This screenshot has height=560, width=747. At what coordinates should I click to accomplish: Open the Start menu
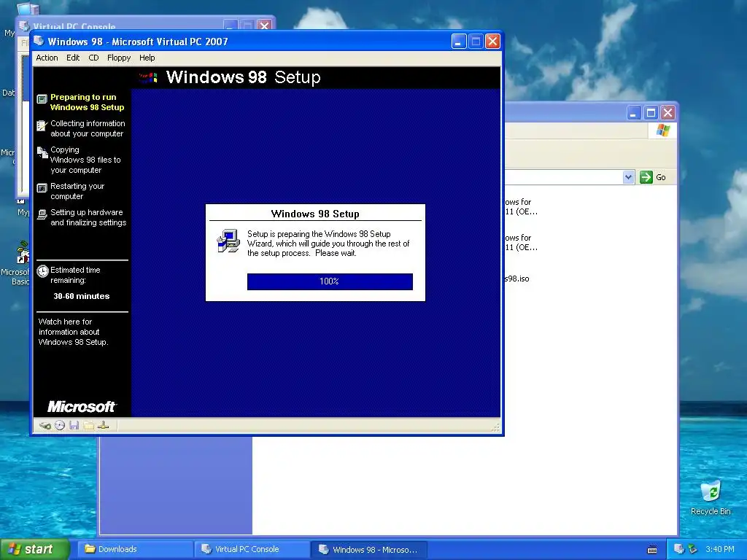tap(34, 549)
